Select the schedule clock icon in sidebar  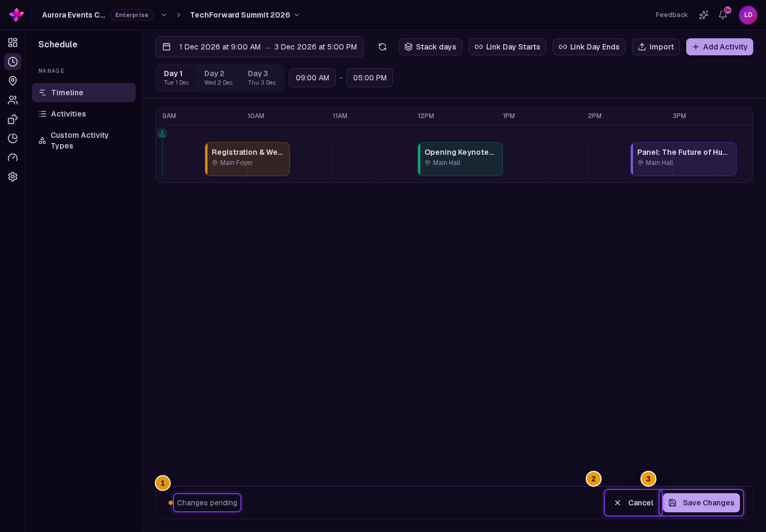(13, 62)
